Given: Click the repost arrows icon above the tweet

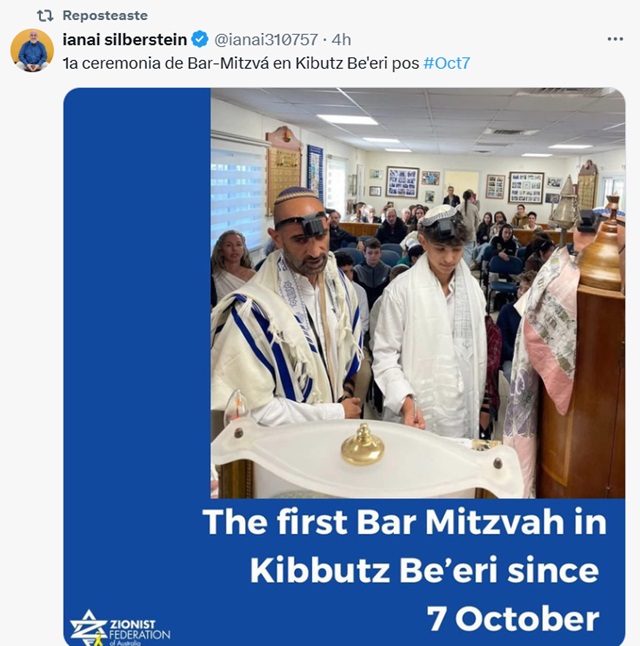Looking at the screenshot, I should pos(45,16).
